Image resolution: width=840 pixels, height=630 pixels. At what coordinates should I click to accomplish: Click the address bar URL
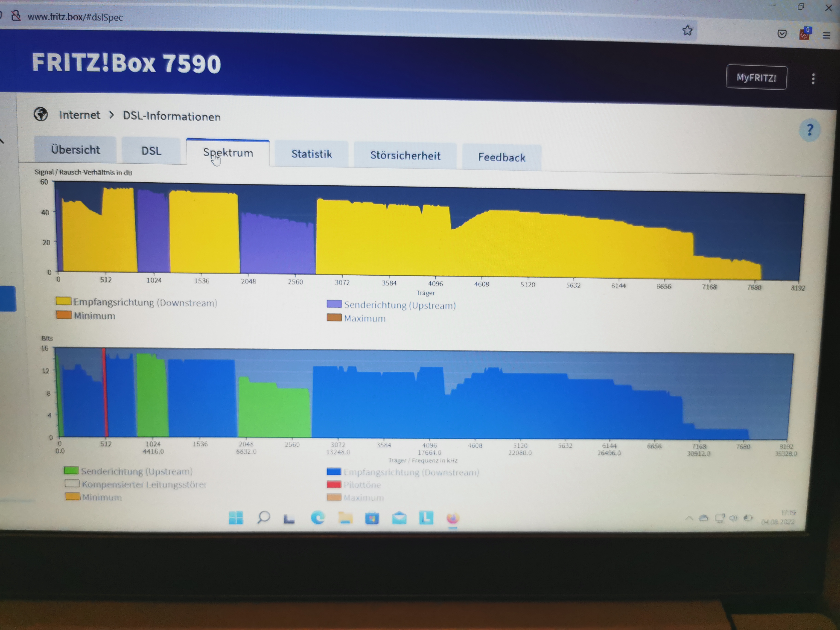pos(75,17)
